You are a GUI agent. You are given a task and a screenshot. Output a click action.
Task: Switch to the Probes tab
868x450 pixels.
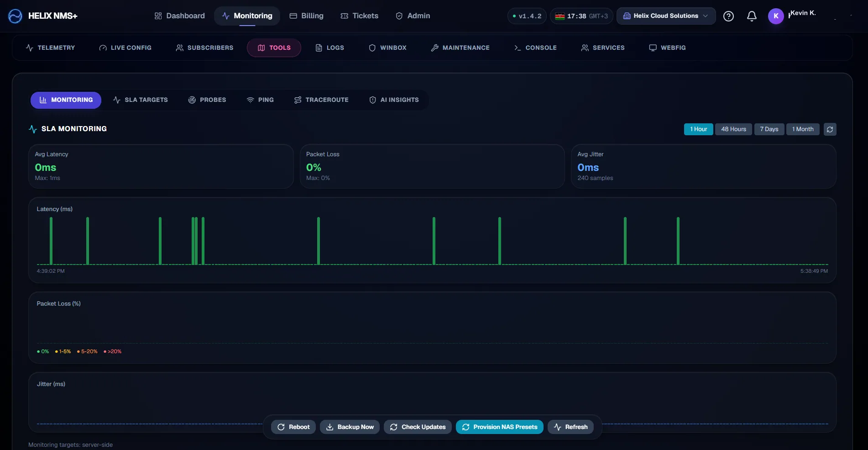point(207,100)
